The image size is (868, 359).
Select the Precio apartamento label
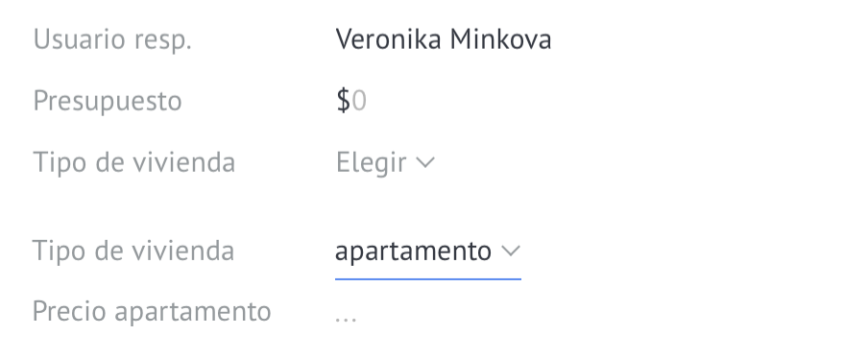click(152, 311)
